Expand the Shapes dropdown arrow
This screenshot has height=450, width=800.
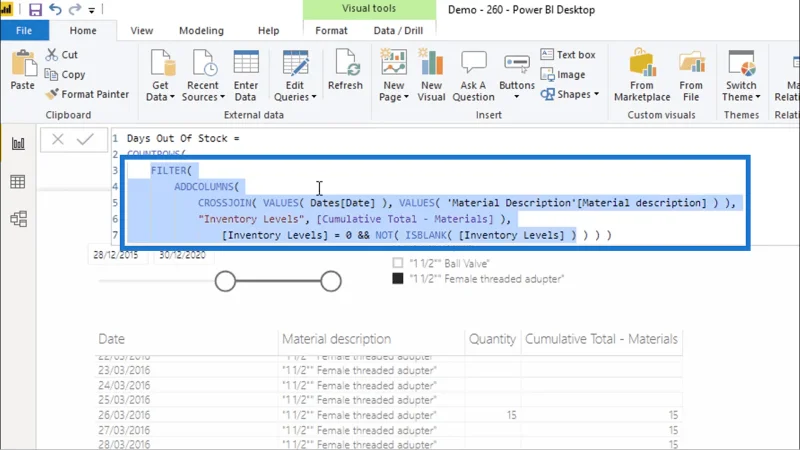click(x=596, y=94)
